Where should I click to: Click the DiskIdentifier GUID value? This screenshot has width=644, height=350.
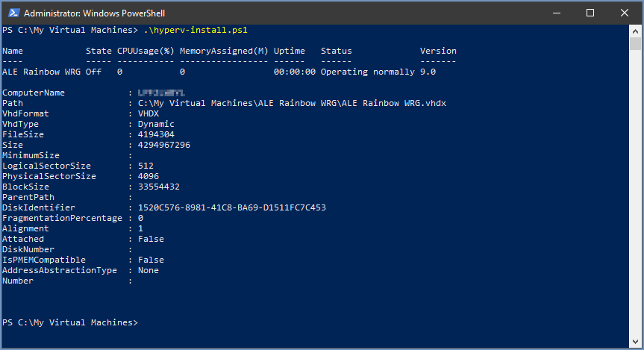[231, 207]
